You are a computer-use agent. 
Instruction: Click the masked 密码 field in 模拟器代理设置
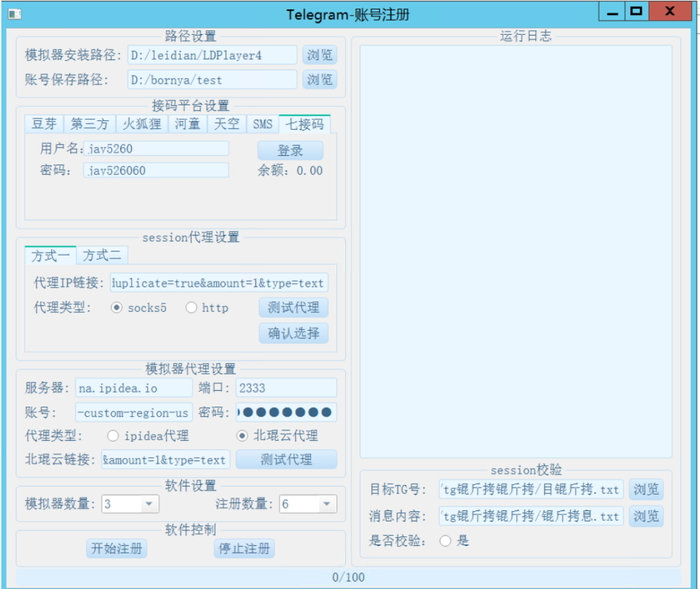286,412
